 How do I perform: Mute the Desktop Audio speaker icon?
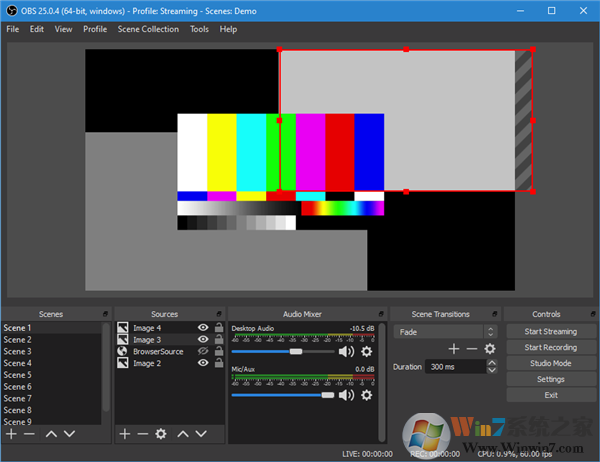(x=346, y=352)
